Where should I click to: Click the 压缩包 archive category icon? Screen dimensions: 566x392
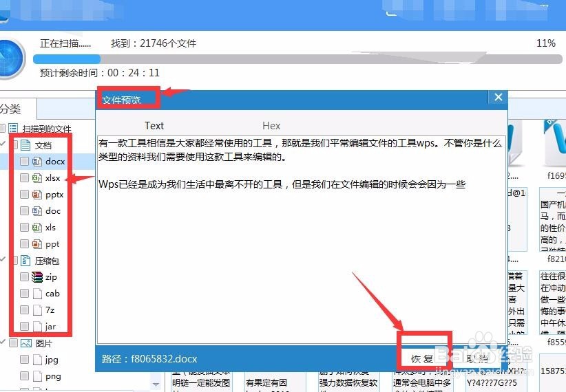(x=25, y=261)
